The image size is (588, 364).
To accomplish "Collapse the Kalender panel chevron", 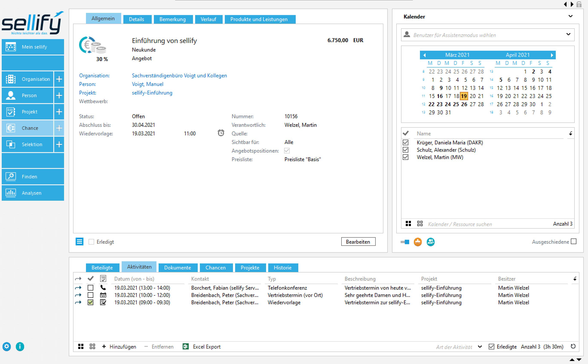I will point(570,16).
